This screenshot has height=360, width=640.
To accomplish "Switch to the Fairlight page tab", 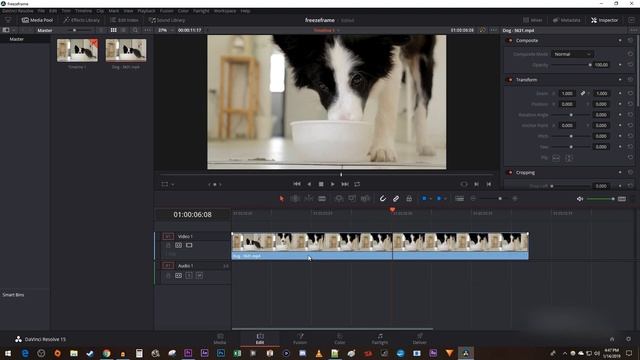I will pos(380,339).
